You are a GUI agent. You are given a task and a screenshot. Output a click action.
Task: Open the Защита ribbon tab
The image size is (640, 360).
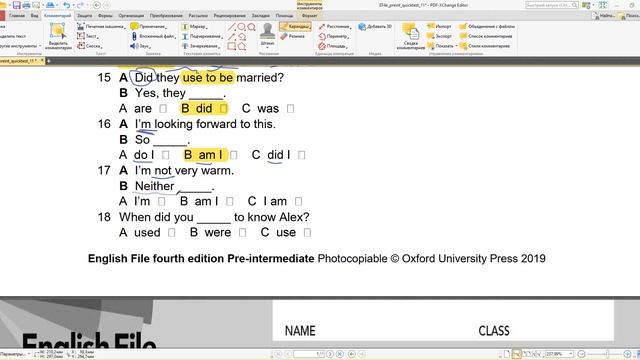(x=84, y=16)
